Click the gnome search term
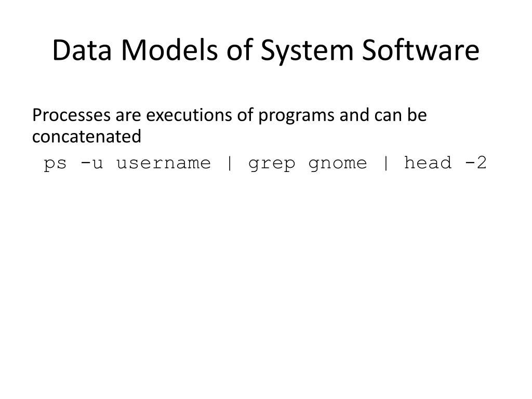532x399 pixels. tap(338, 164)
